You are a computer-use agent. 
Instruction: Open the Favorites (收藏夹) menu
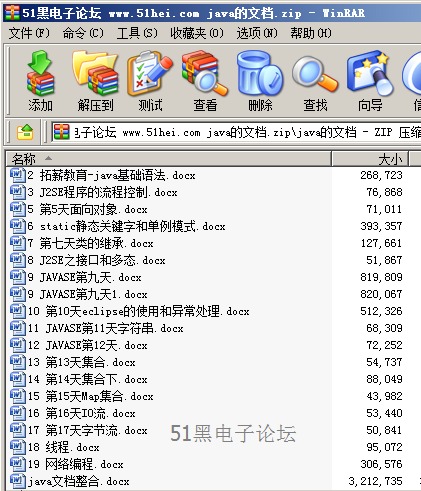[x=197, y=33]
